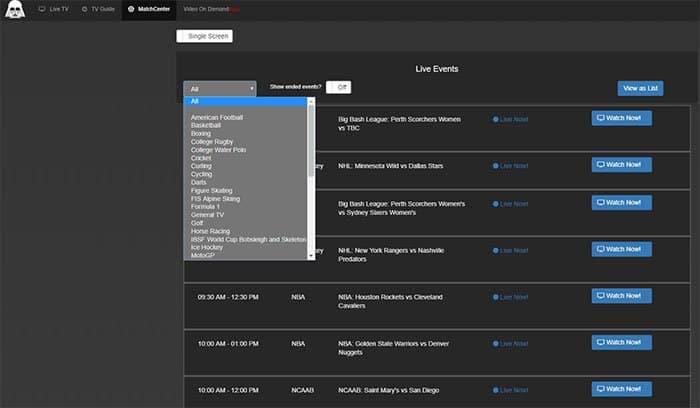Click Live Now indicator for Golden State Warriors game
700x408 pixels.
tap(510, 344)
